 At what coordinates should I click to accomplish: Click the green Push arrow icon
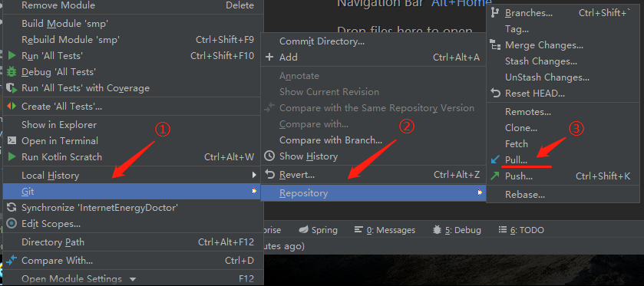[x=495, y=176]
